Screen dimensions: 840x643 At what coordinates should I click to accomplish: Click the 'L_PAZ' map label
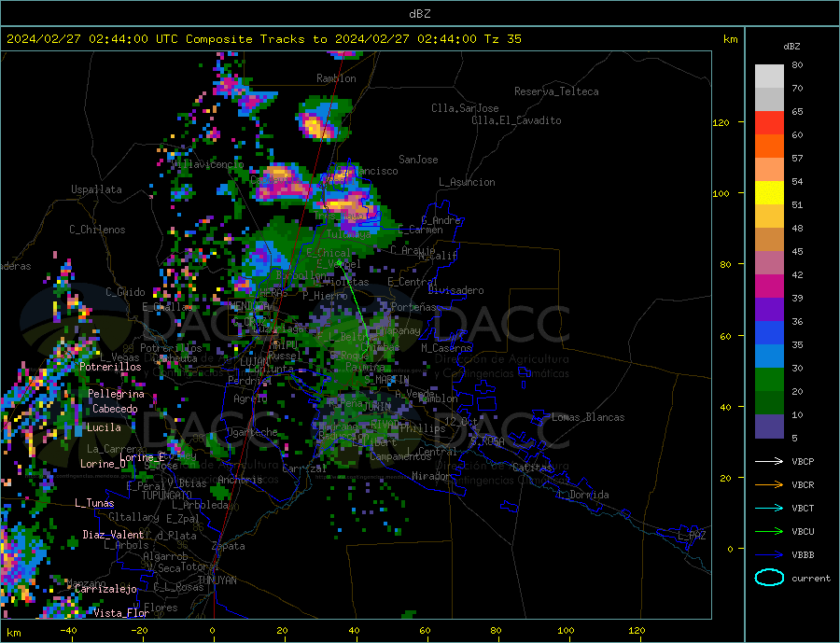pos(692,536)
